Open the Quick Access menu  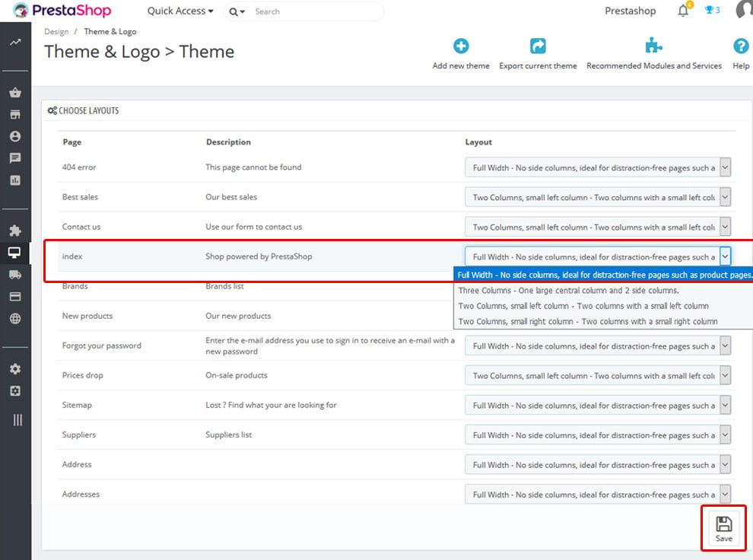[180, 11]
